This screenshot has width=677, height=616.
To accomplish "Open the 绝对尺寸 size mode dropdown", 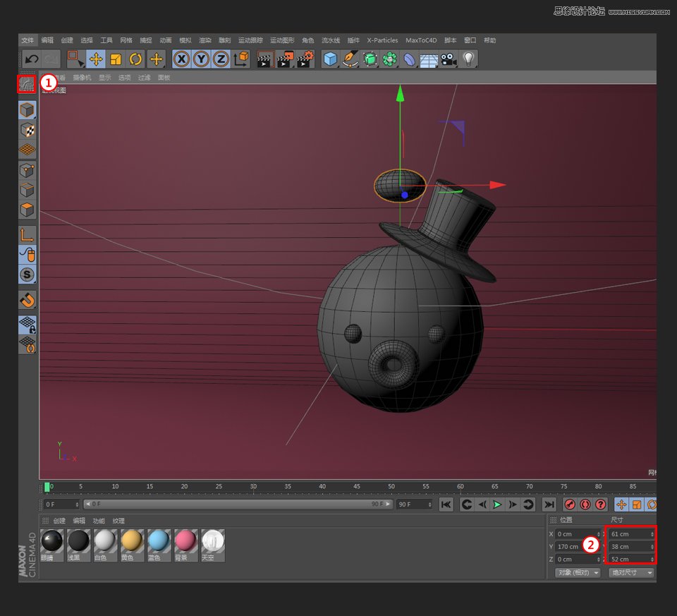I will tap(631, 572).
